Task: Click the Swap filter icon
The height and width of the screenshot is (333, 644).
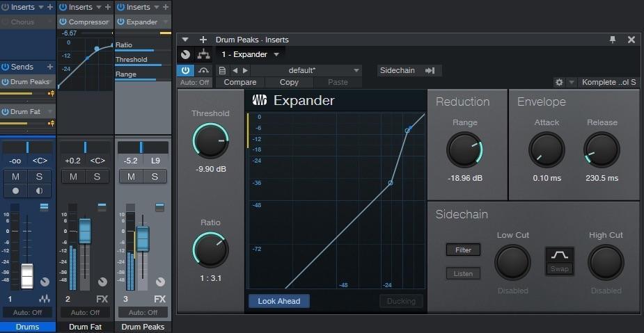Action: coord(559,261)
